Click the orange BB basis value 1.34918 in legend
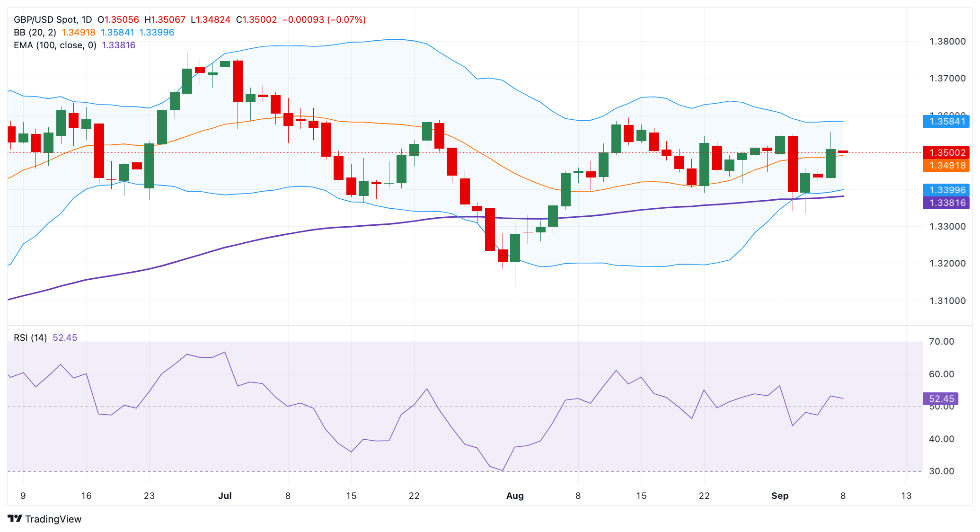The width and height of the screenshot is (980, 532). pos(79,33)
